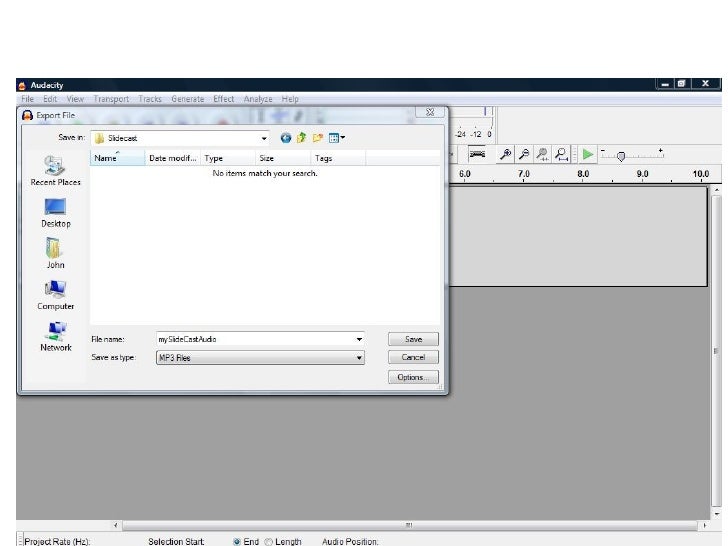Screen dimensions: 728x546
Task: Expand the File name dropdown arrow
Action: [359, 339]
